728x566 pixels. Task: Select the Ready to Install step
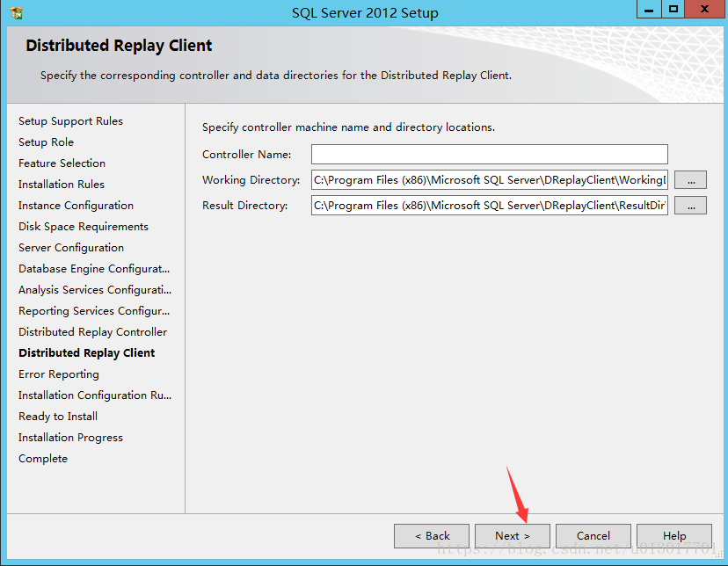(58, 417)
